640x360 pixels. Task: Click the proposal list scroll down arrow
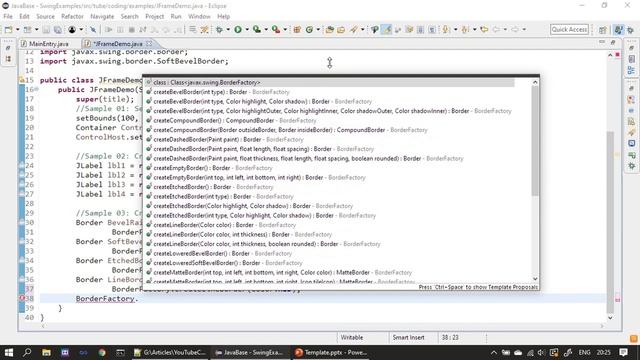(535, 279)
